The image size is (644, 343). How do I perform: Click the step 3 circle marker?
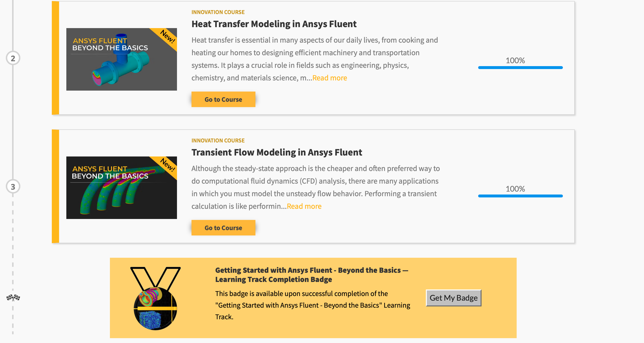(13, 187)
